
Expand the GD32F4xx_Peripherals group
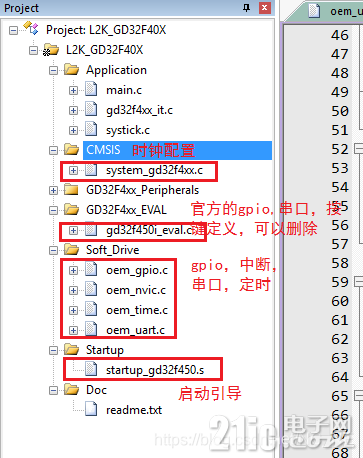coord(53,190)
